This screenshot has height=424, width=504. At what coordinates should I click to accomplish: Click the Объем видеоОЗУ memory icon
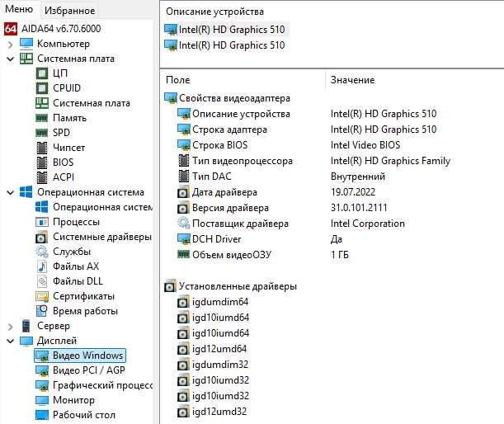[x=184, y=255]
